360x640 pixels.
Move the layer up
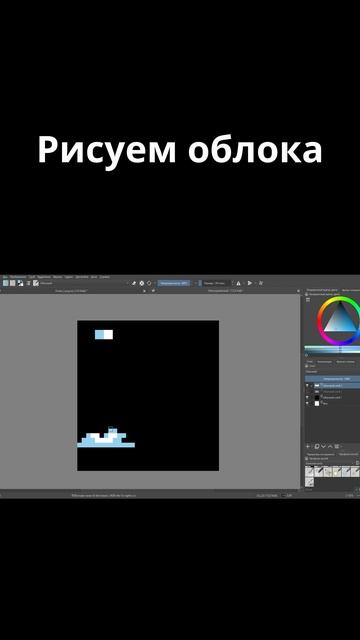330,447
